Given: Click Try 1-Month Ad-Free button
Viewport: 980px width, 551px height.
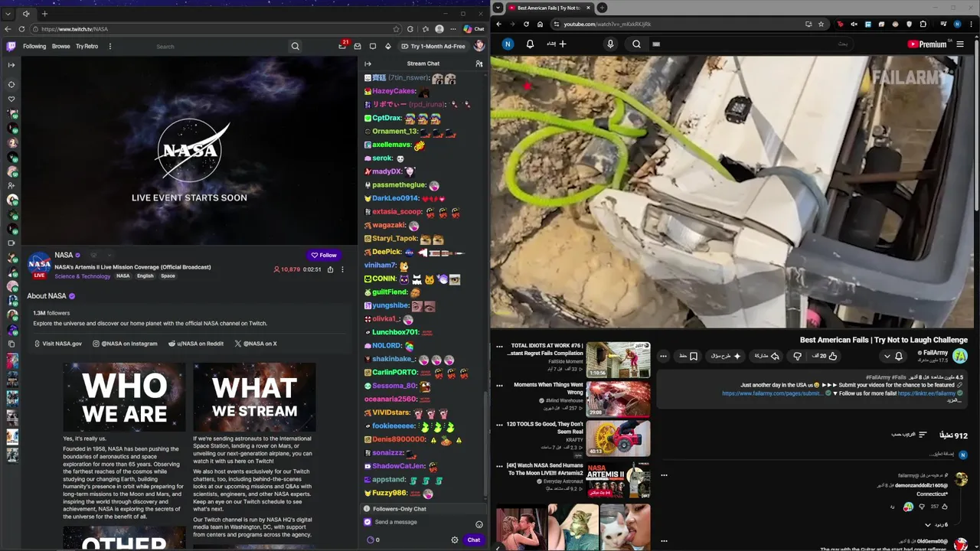Looking at the screenshot, I should click(x=433, y=47).
